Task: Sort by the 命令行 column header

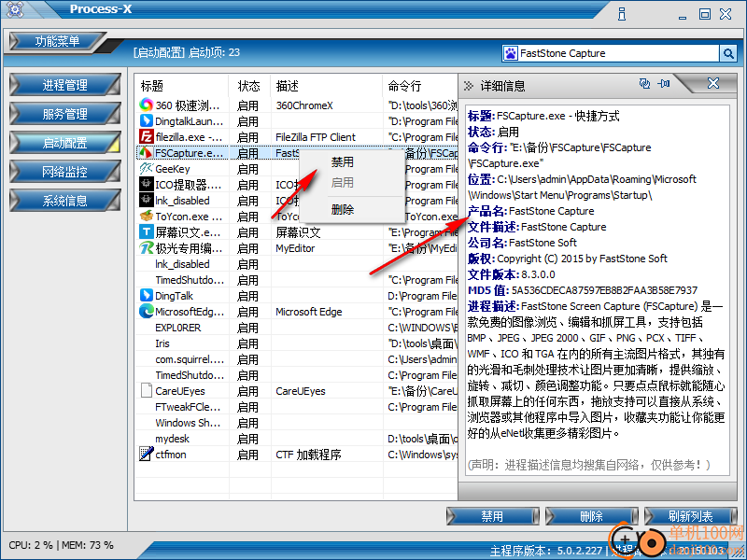Action: [421, 86]
